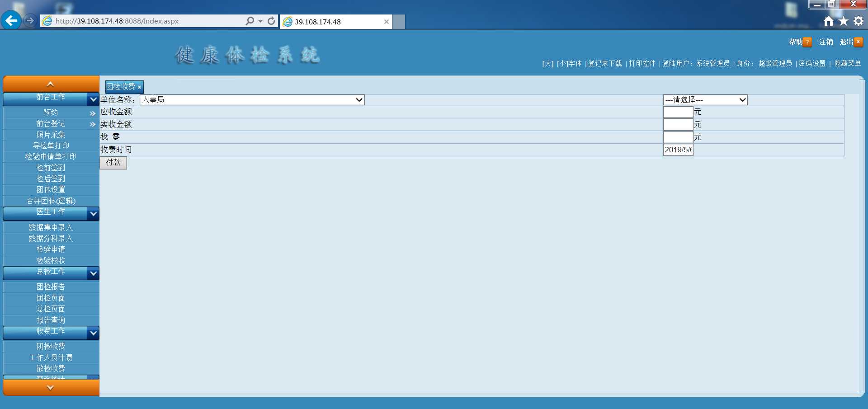
Task: Refresh the page with reload icon
Action: (x=271, y=21)
